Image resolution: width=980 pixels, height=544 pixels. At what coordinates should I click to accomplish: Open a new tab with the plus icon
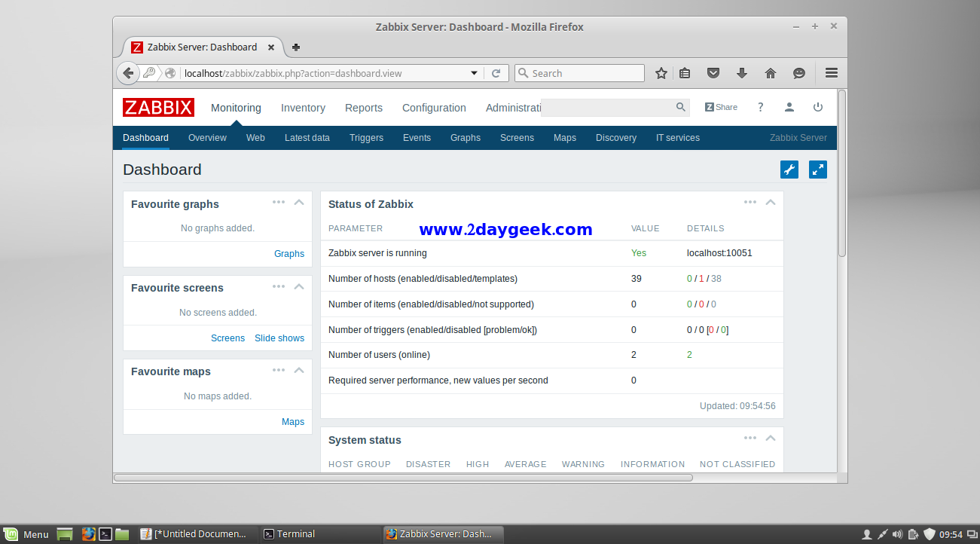click(296, 47)
